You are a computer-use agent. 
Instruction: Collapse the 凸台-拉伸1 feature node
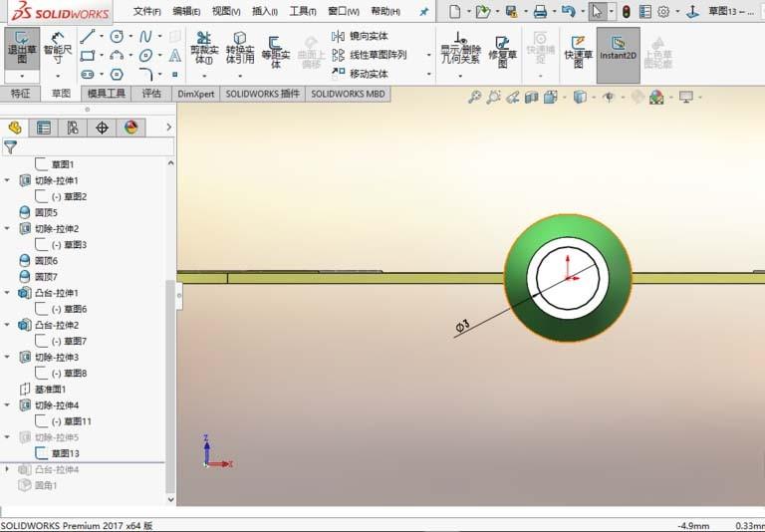(x=7, y=293)
